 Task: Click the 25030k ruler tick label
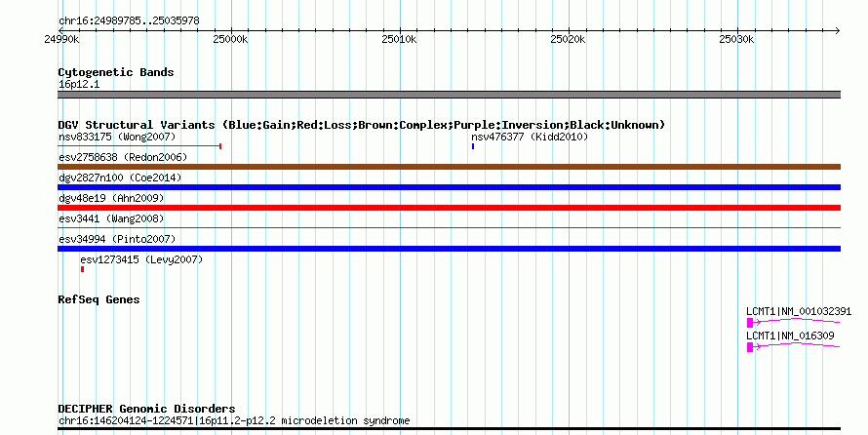(x=736, y=39)
